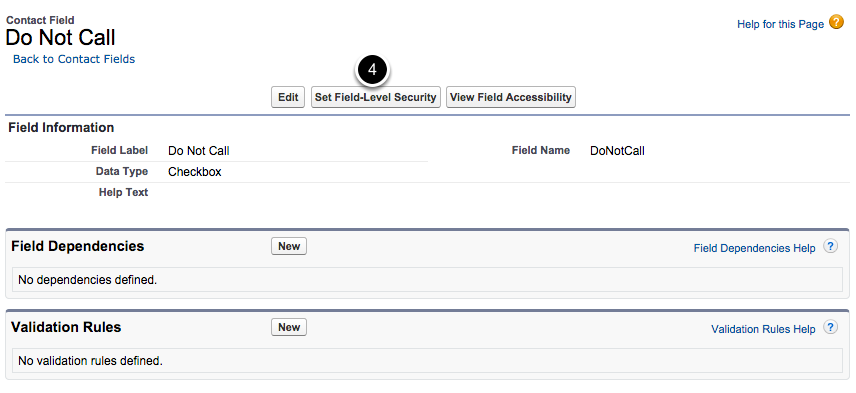The image size is (856, 393).
Task: Click the Edit button
Action: 288,97
